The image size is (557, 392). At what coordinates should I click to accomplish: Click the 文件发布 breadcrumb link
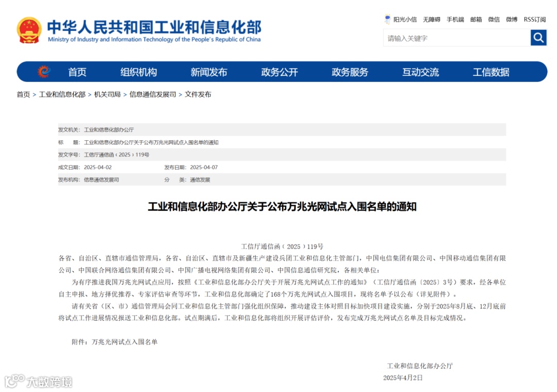point(198,94)
